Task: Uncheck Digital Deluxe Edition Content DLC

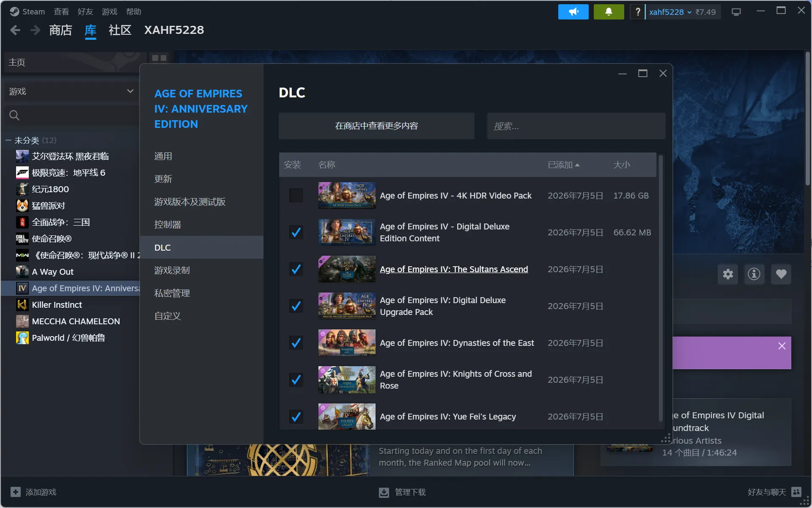Action: point(296,232)
